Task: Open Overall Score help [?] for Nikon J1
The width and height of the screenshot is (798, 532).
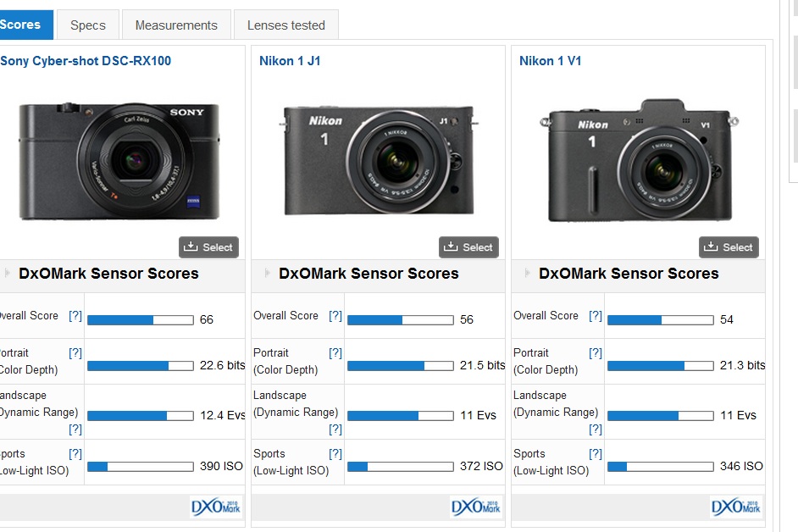Action: point(335,316)
